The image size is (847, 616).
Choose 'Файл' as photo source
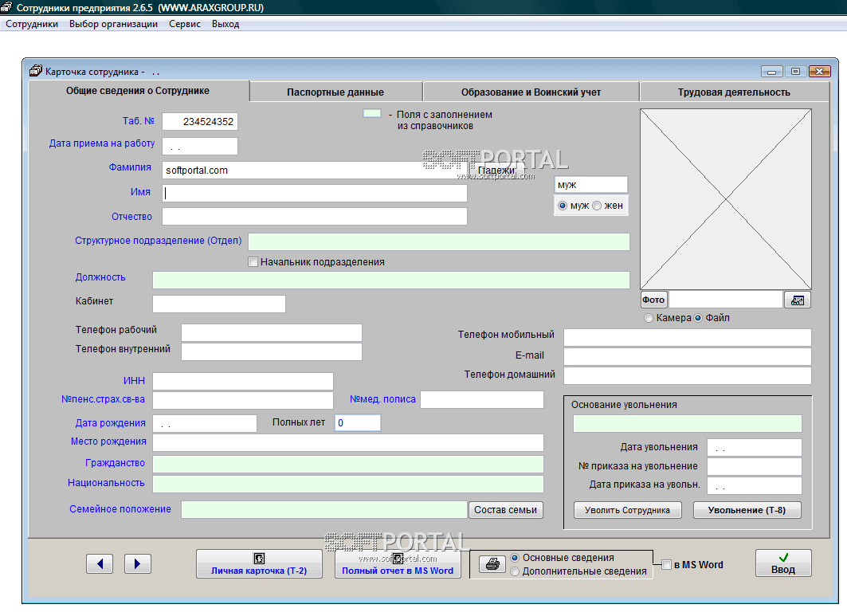pyautogui.click(x=698, y=318)
